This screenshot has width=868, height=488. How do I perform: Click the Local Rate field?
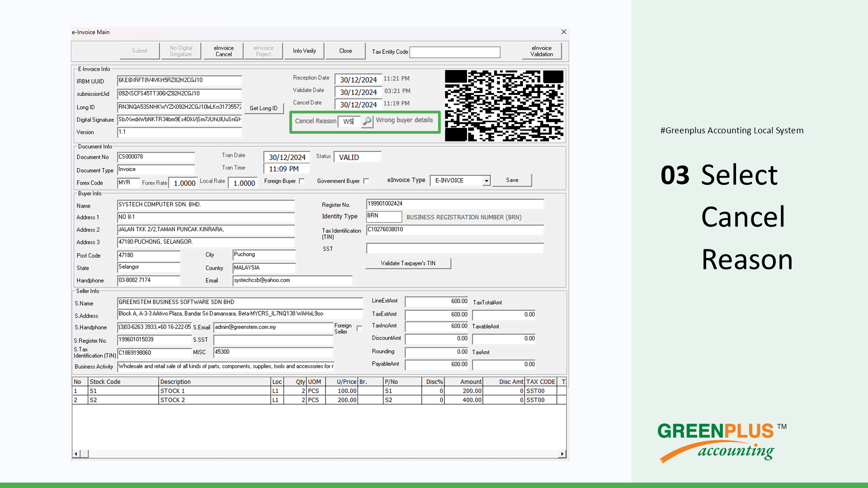point(242,183)
